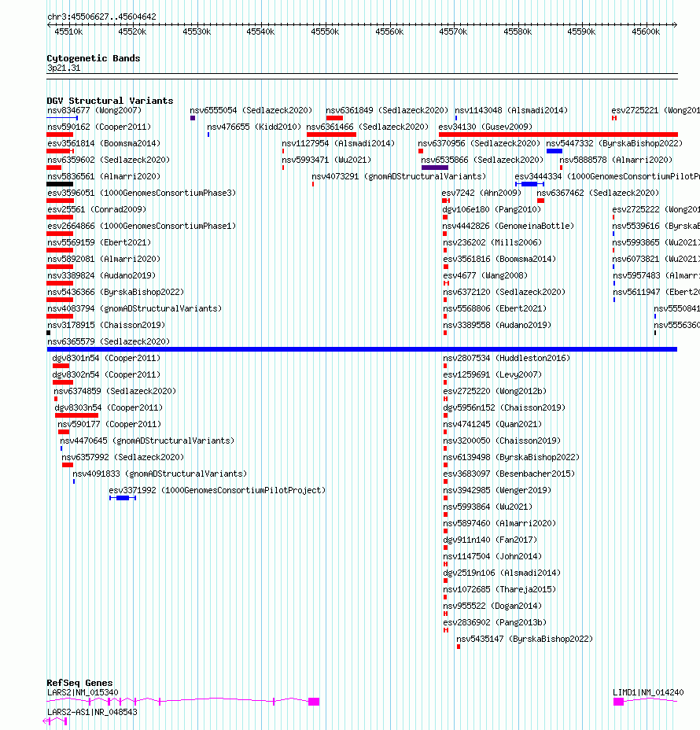Select nsv1127954 (Alsmadi2014) label
The height and width of the screenshot is (730, 700).
338,143
